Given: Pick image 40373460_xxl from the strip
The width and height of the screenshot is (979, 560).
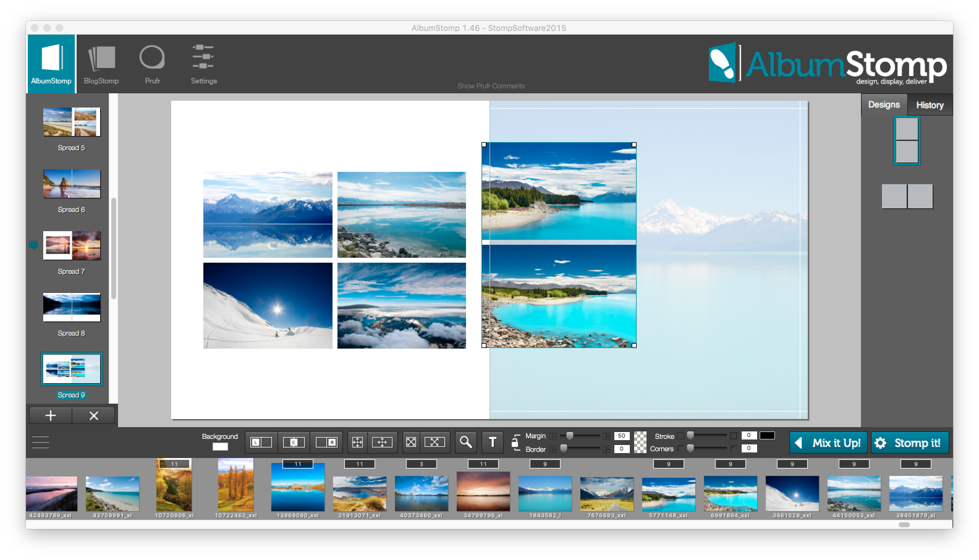Looking at the screenshot, I should click(x=422, y=494).
